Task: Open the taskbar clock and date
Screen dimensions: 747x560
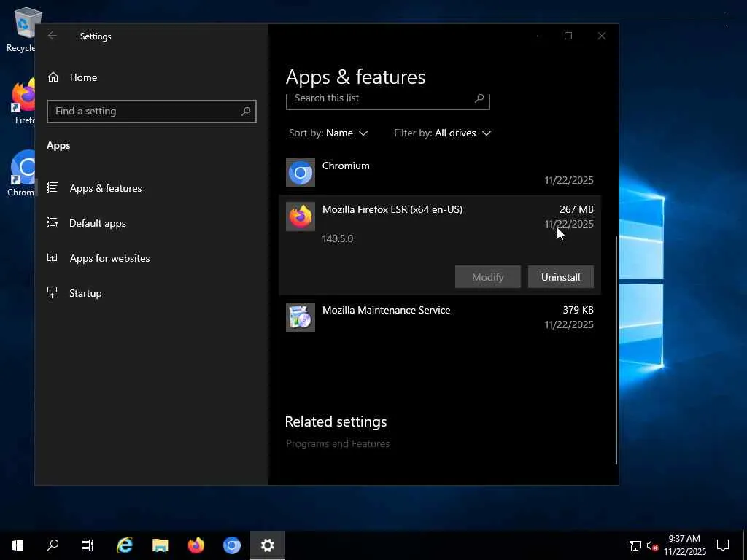Action: [684, 545]
